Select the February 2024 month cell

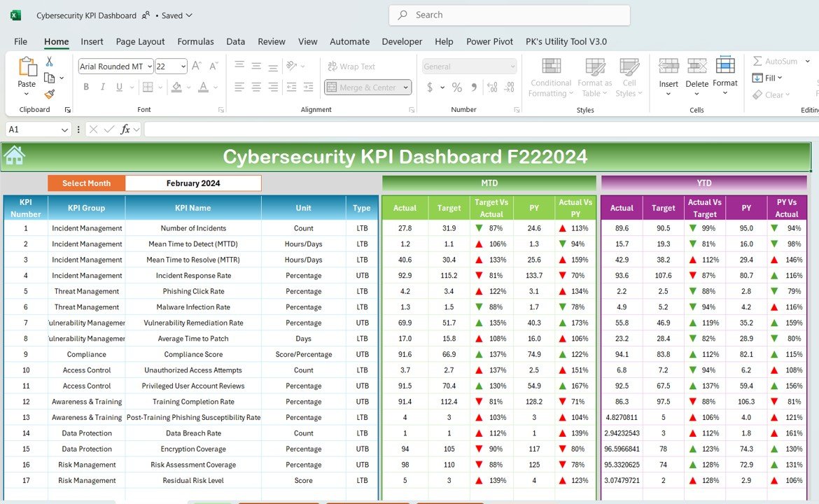[x=193, y=183]
